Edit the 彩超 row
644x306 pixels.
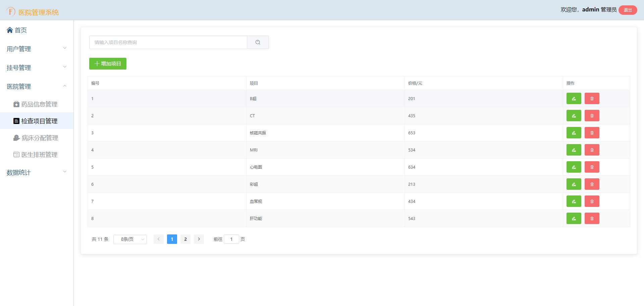click(x=574, y=184)
